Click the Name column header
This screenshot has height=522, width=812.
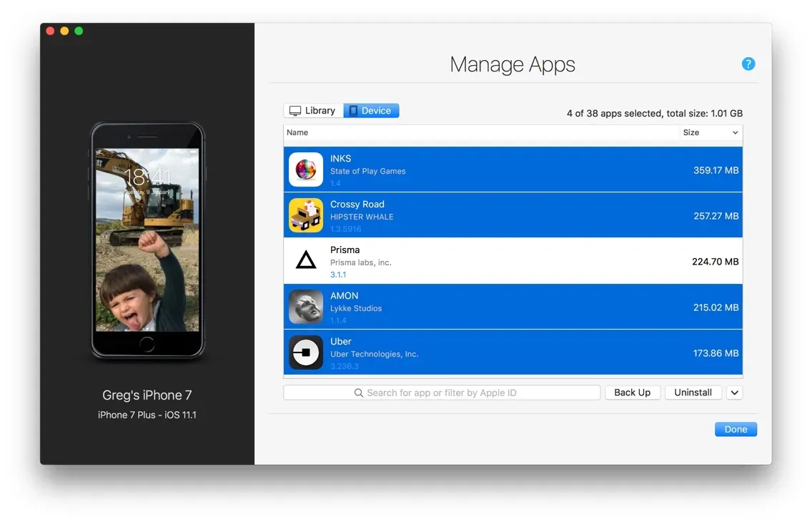[297, 132]
